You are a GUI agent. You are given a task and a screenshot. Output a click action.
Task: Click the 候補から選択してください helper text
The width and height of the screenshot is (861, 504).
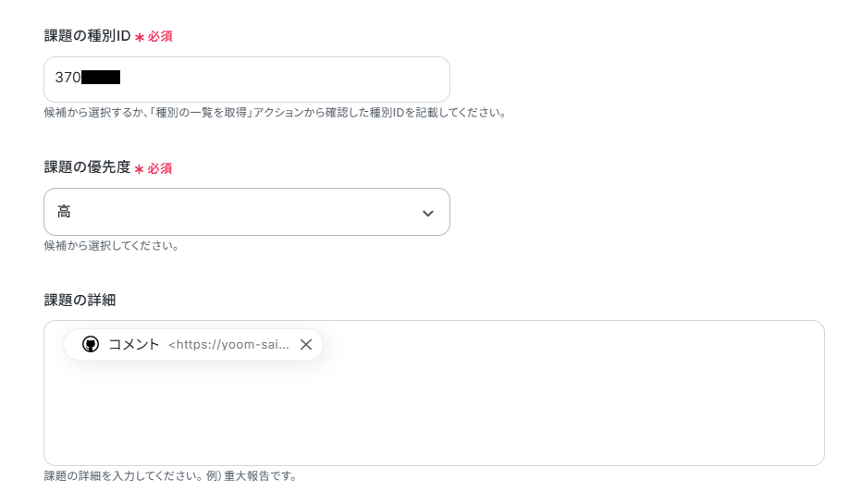(x=111, y=245)
